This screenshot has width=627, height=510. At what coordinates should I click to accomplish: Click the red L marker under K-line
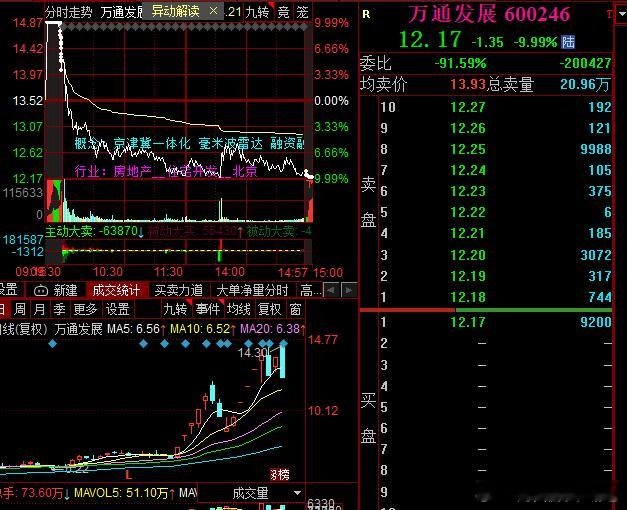point(129,475)
